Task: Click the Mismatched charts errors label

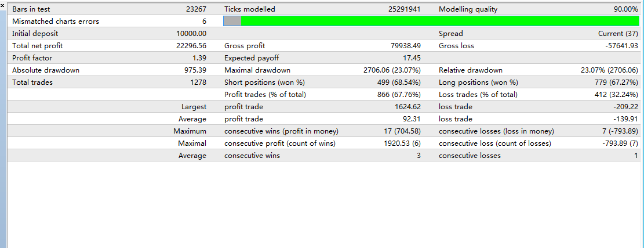Action: coord(56,21)
